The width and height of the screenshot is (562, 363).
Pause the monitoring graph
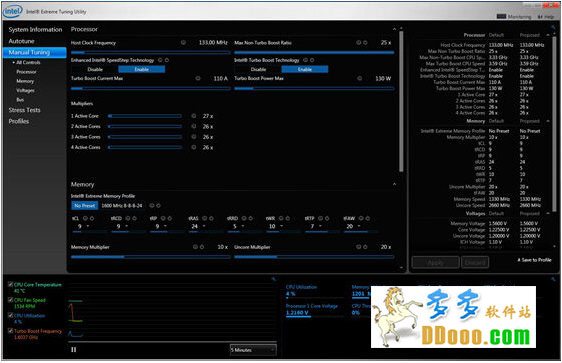73,349
